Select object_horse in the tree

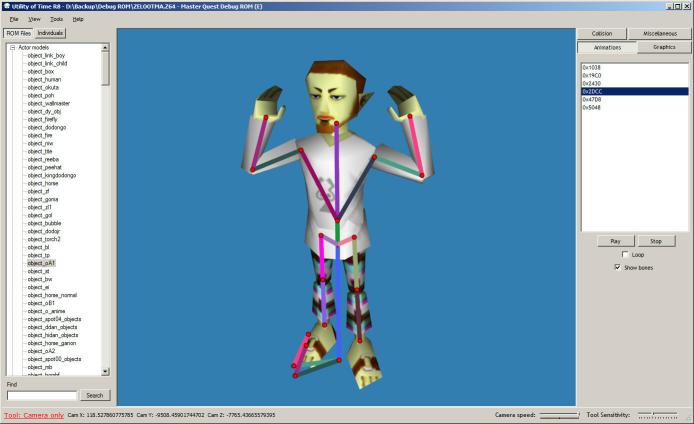(43, 183)
